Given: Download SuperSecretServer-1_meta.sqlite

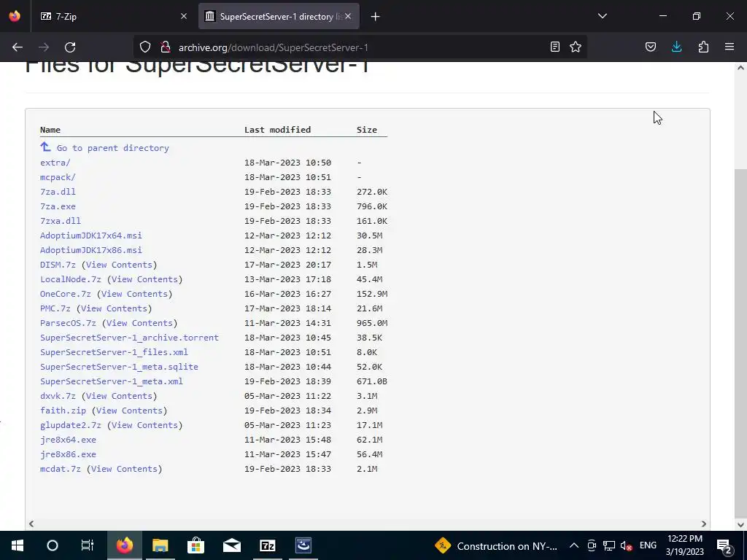Looking at the screenshot, I should pos(119,367).
